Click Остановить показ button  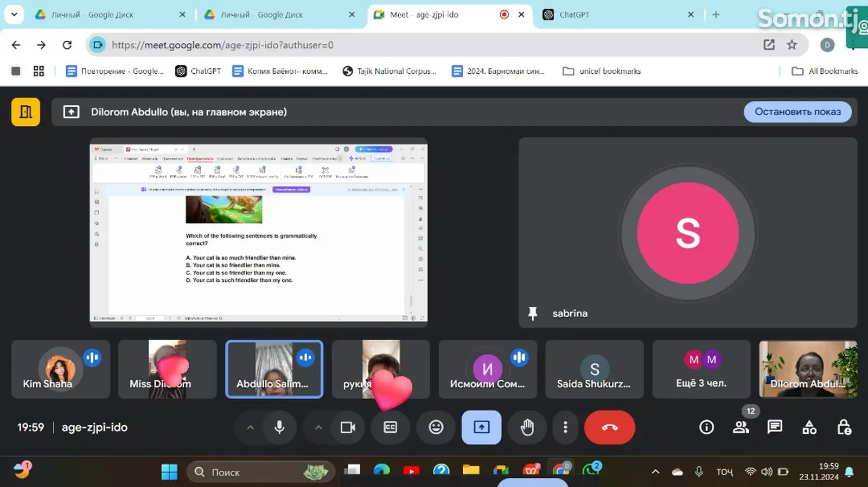point(797,112)
